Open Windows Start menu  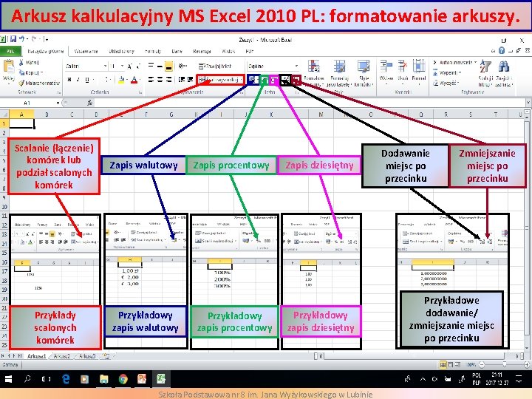coord(8,379)
